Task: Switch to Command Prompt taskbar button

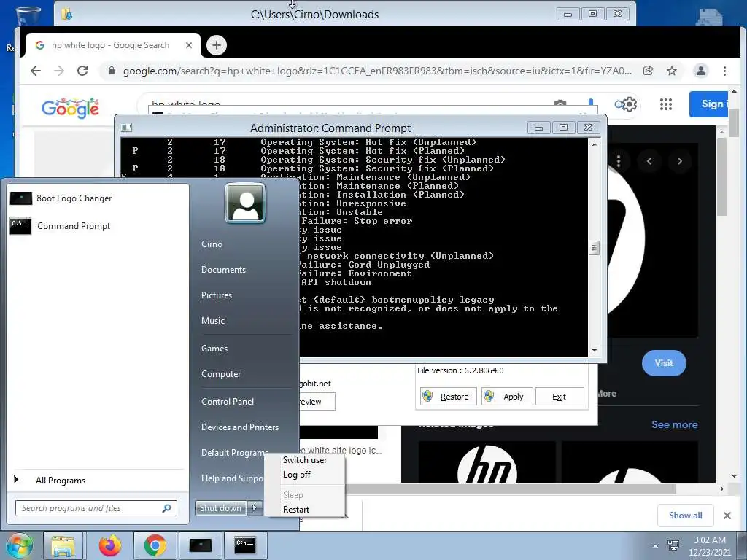Action: (245, 545)
